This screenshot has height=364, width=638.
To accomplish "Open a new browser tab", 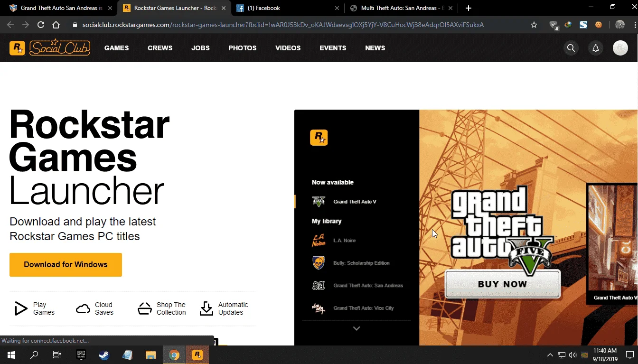I will tap(469, 8).
